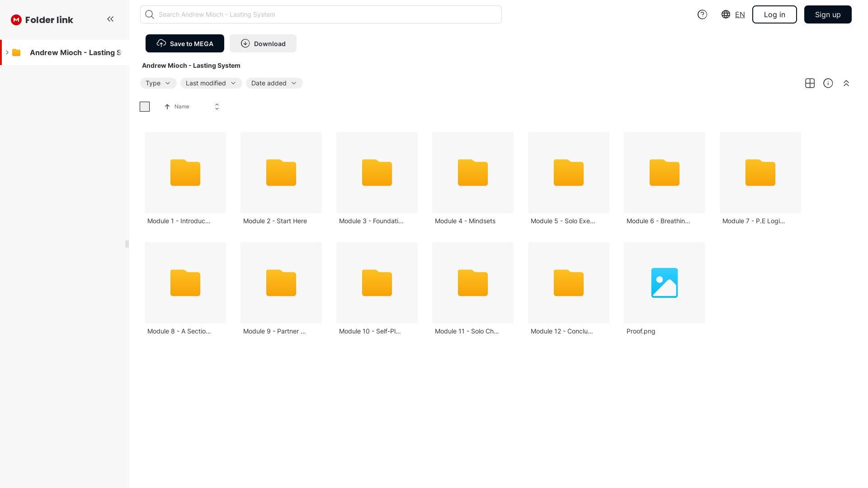Click the Save to MEGA button

point(184,43)
